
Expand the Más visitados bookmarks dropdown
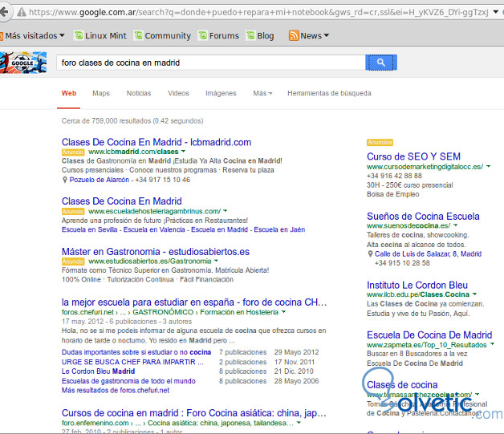(x=62, y=35)
